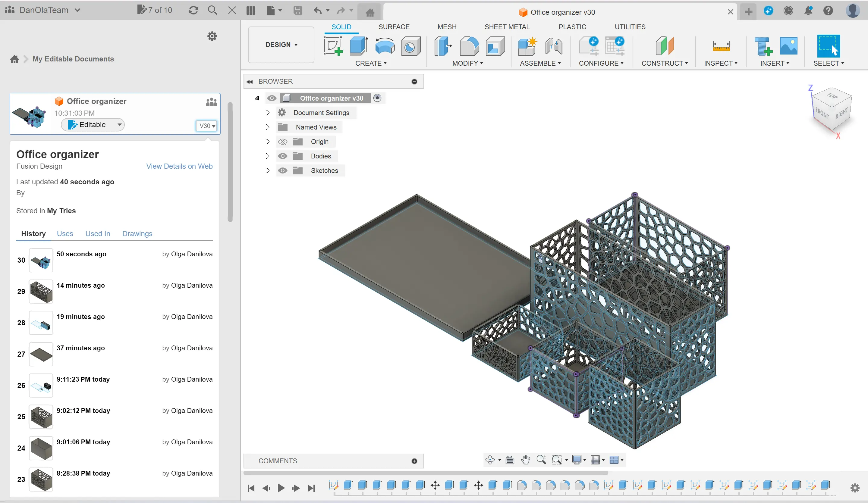Switch to the SHEET METAL tab

[507, 27]
